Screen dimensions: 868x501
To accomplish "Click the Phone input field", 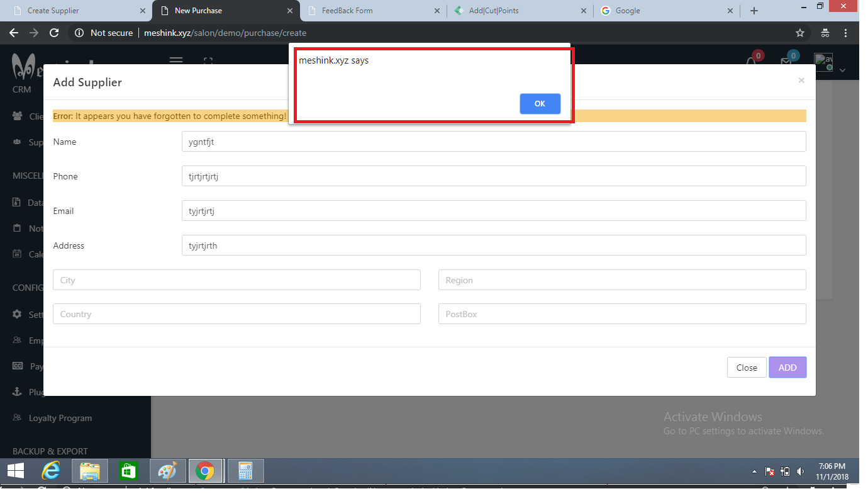I will coord(494,176).
